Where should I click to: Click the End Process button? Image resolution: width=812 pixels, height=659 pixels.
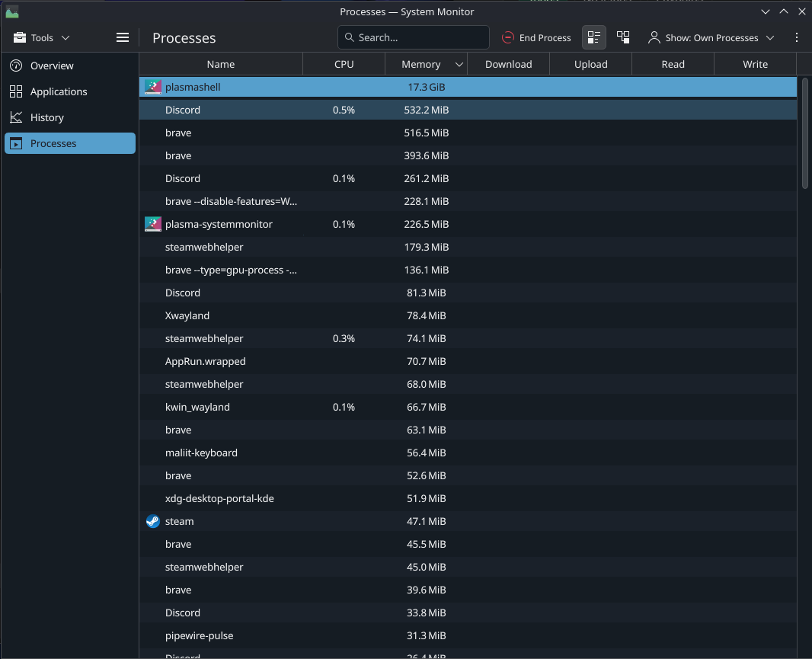[536, 37]
